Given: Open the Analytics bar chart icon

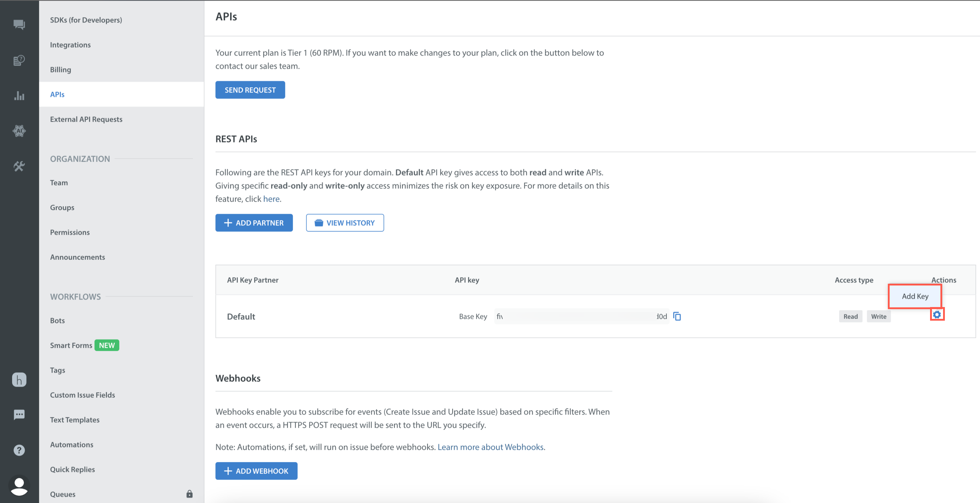Looking at the screenshot, I should click(x=19, y=95).
